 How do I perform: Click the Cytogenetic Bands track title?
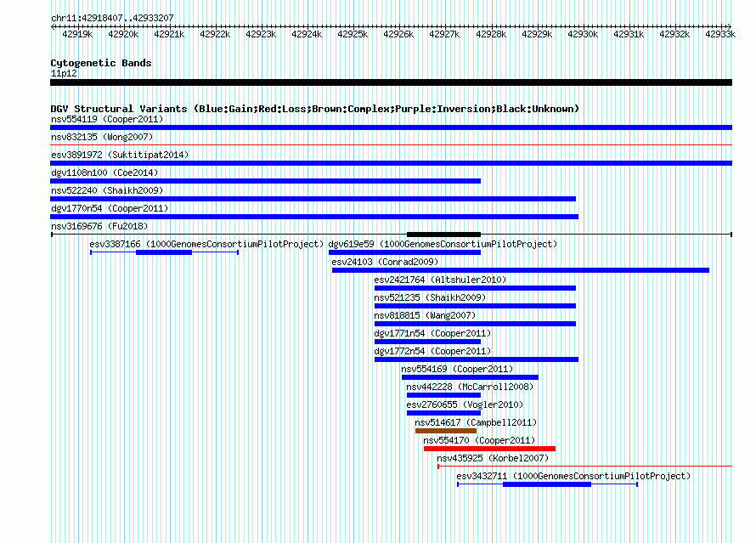(101, 63)
